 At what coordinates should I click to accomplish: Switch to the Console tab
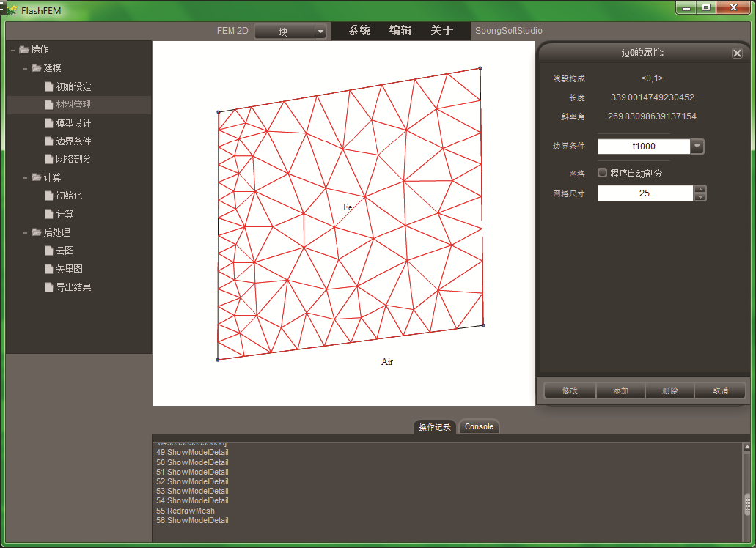479,426
